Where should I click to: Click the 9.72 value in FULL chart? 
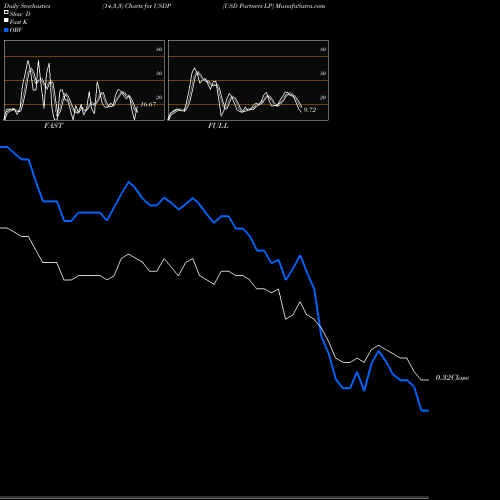[310, 110]
